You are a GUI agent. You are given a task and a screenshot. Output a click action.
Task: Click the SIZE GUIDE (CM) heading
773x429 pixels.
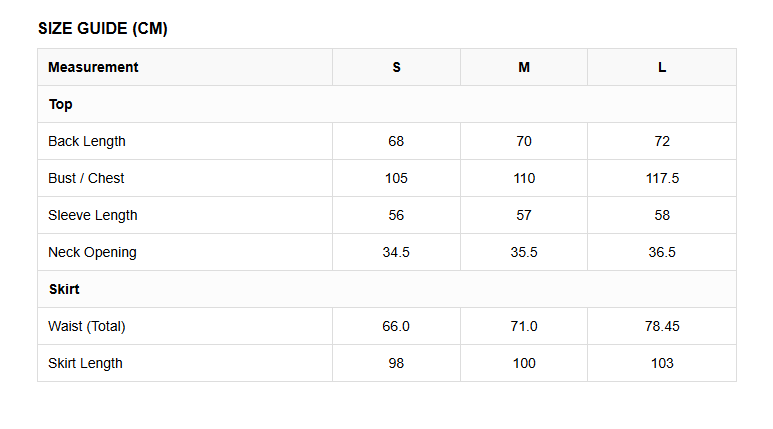click(103, 29)
